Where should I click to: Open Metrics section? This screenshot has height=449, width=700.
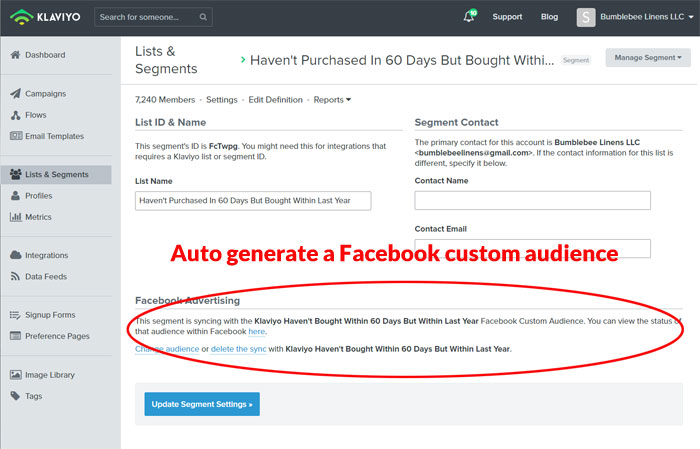coord(38,217)
